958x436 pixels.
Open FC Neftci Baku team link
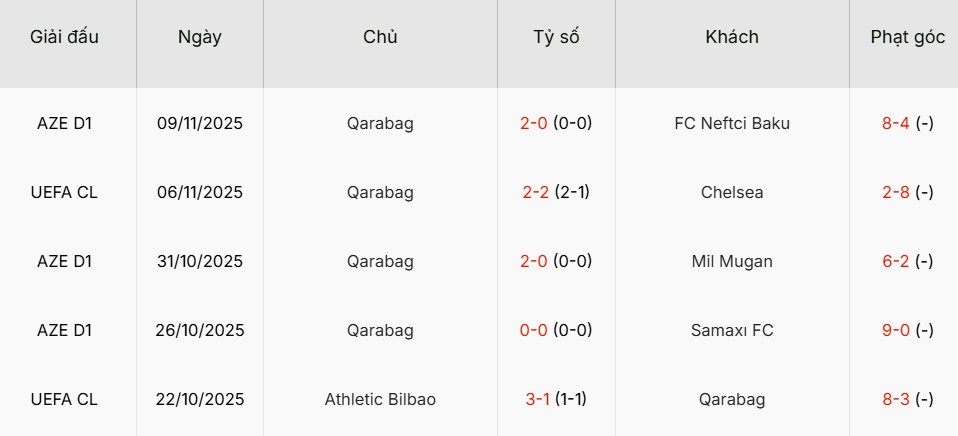(732, 124)
